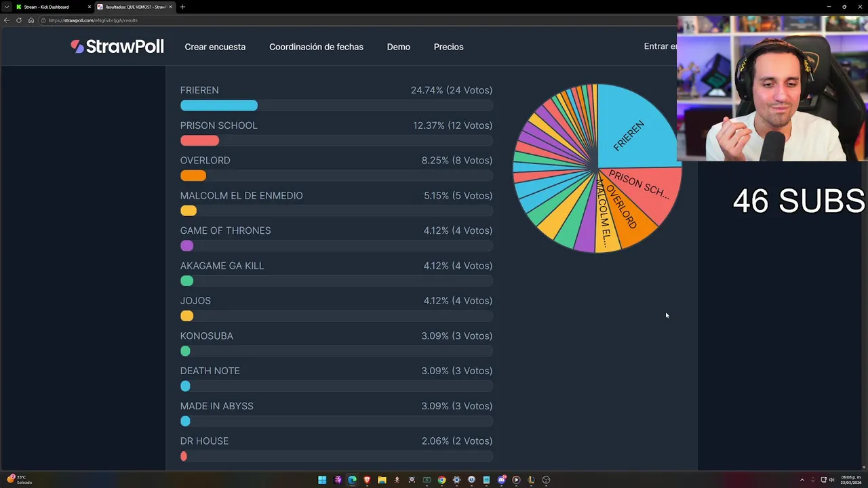
Task: Open the Windows Start menu
Action: (x=322, y=480)
